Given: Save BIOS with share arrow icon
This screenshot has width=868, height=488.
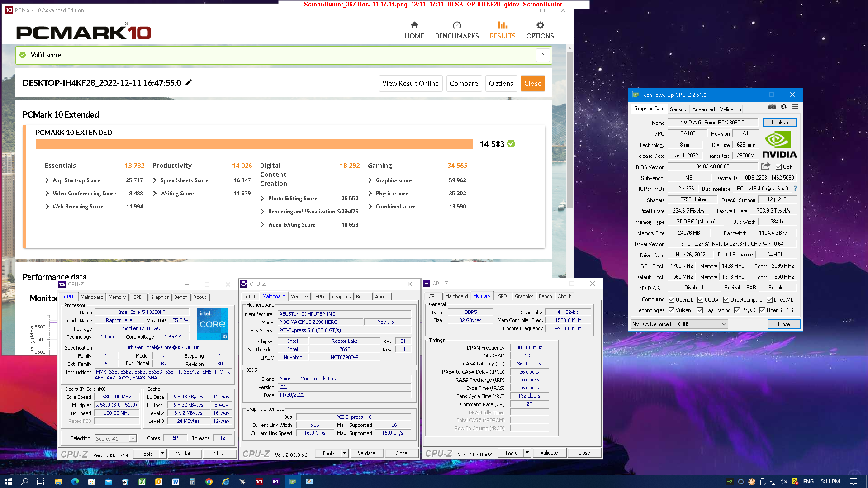Looking at the screenshot, I should [765, 166].
